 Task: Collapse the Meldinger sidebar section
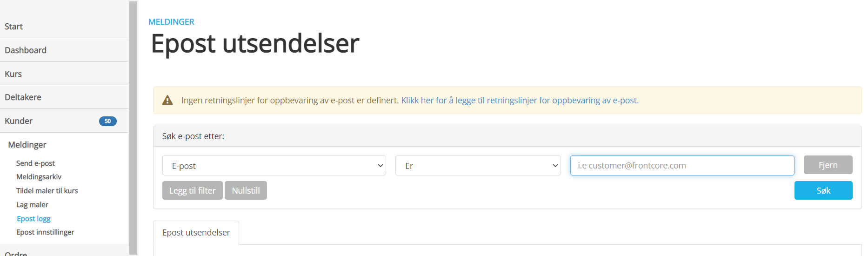coord(27,145)
